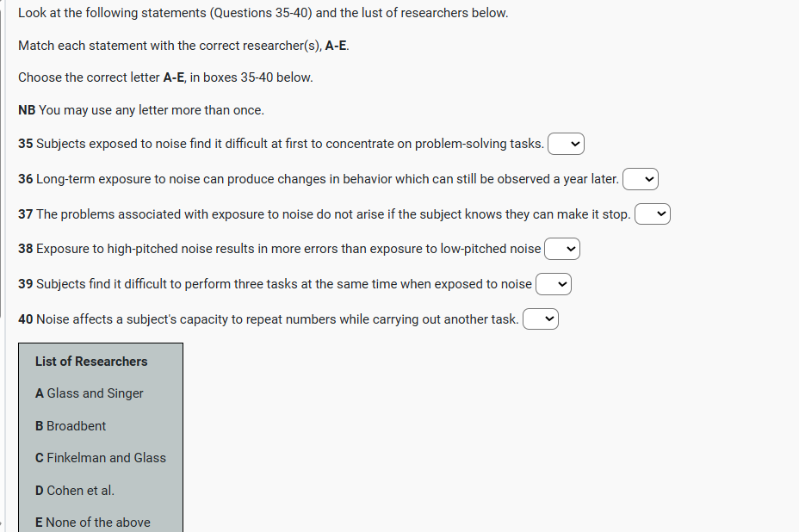Viewport: 799px width, 532px height.
Task: Click statement 37 about making noise stop
Action: [x=325, y=214]
